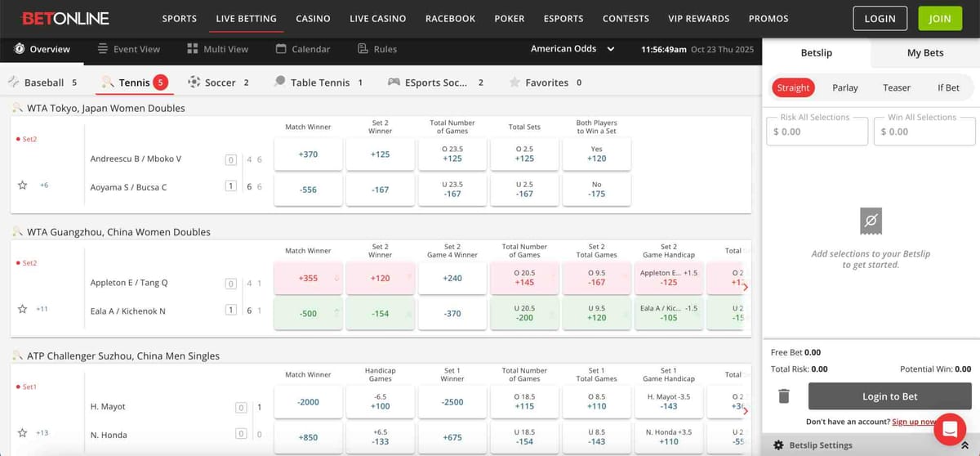This screenshot has height=456, width=980.
Task: Follow the Sign up now link
Action: (x=914, y=422)
